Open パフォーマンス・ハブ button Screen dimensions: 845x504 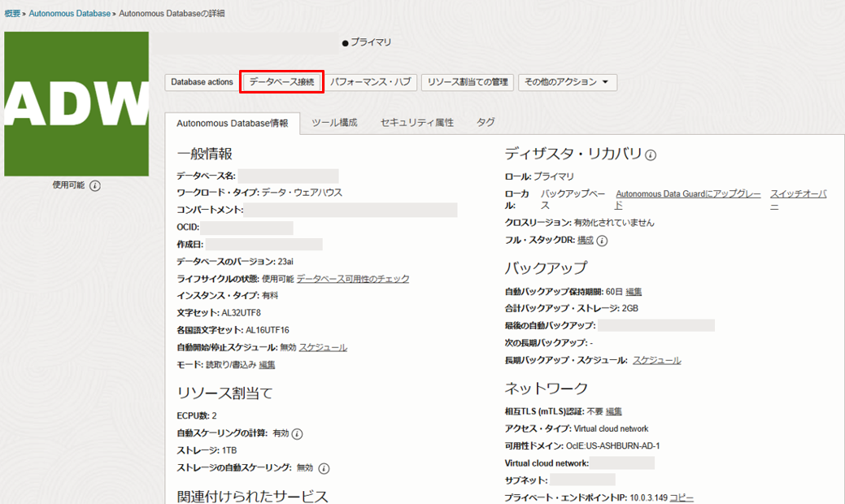(x=370, y=82)
